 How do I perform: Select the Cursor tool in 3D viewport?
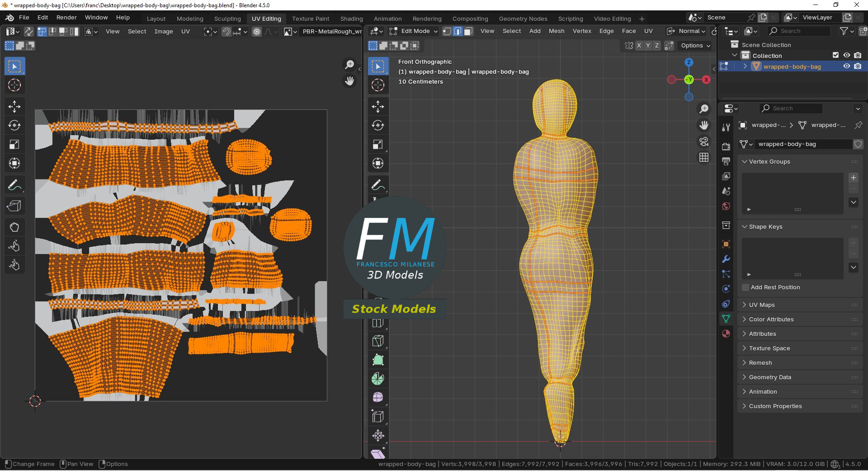pos(378,85)
